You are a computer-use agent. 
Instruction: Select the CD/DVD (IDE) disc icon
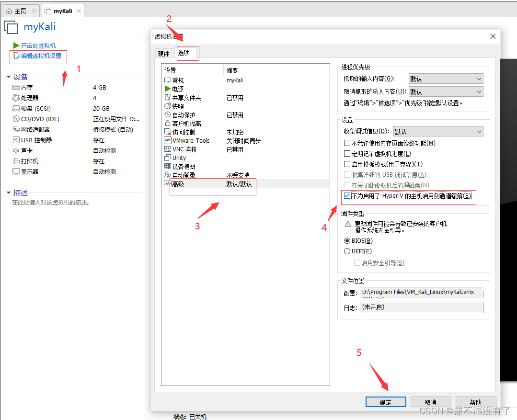(x=16, y=119)
